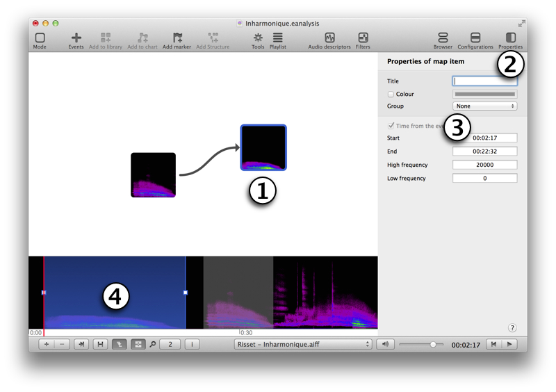This screenshot has height=392, width=556.
Task: Click Add to library icon
Action: (x=106, y=38)
